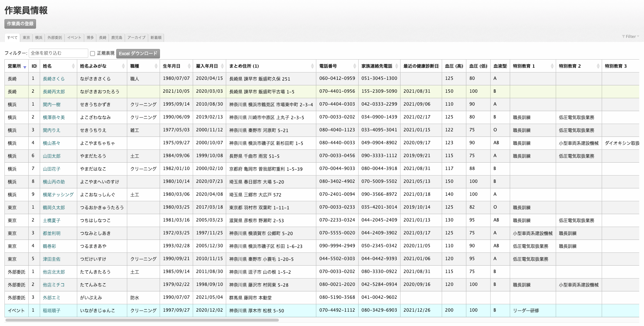Open the 横山丙の助 worker link
This screenshot has height=326, width=644.
(x=54, y=182)
